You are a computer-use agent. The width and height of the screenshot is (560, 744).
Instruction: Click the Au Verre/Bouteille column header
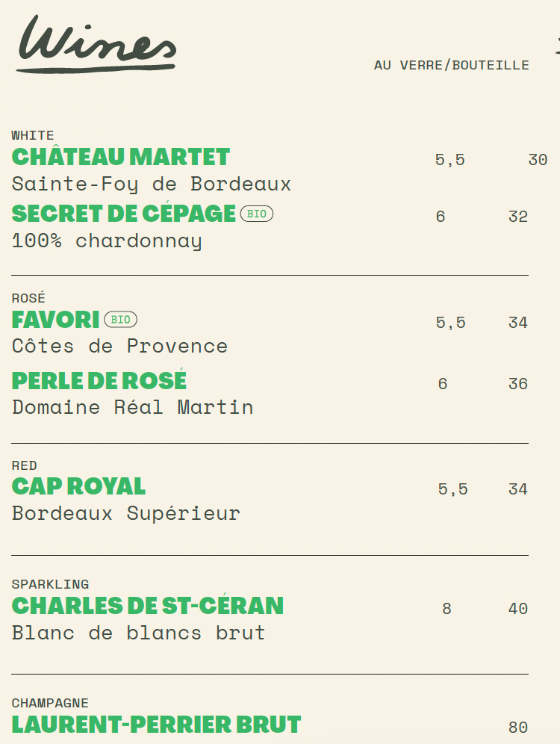pyautogui.click(x=452, y=65)
